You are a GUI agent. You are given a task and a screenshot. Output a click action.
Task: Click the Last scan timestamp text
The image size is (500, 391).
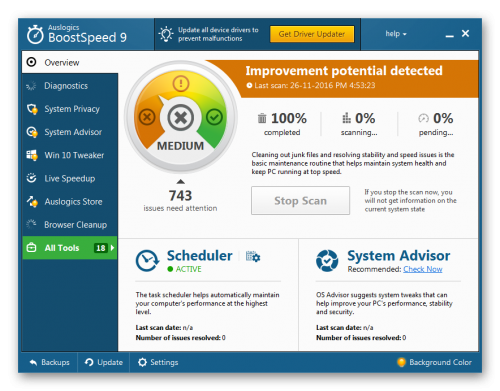click(x=315, y=85)
